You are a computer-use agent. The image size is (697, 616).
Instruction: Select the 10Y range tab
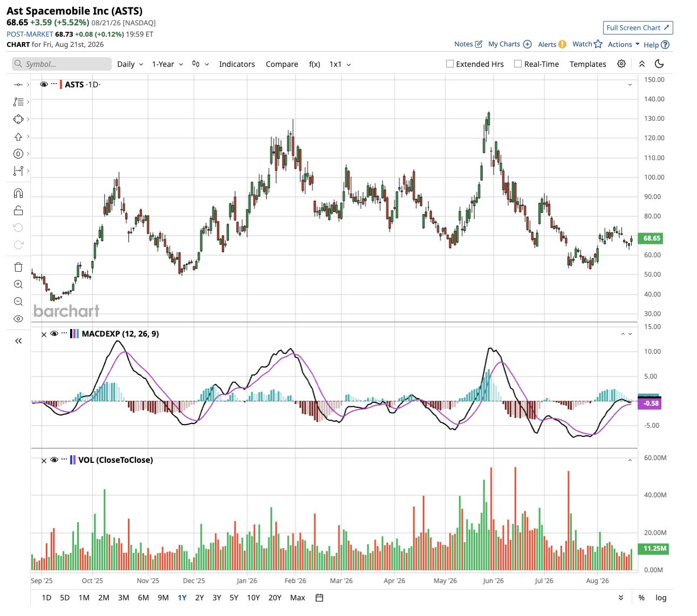pyautogui.click(x=254, y=598)
